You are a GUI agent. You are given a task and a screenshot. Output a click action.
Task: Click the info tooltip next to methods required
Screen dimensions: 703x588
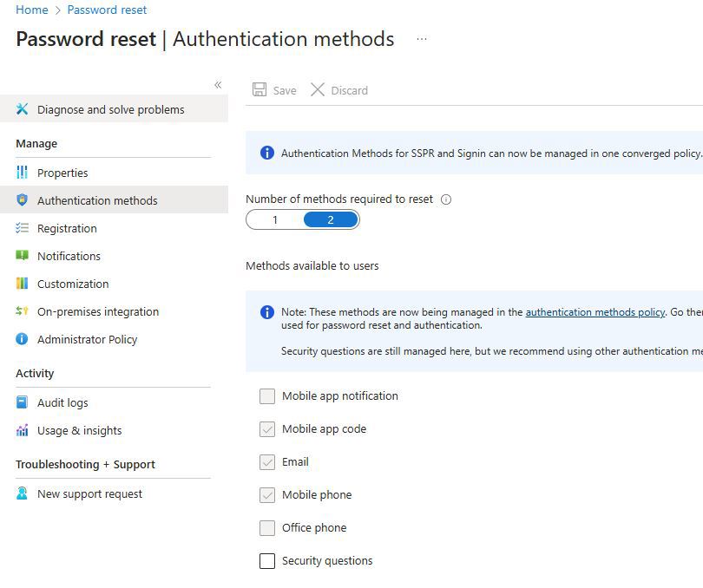pyautogui.click(x=446, y=199)
